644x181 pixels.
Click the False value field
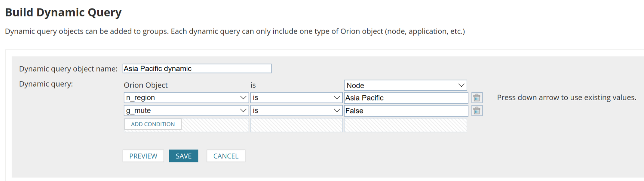click(406, 111)
